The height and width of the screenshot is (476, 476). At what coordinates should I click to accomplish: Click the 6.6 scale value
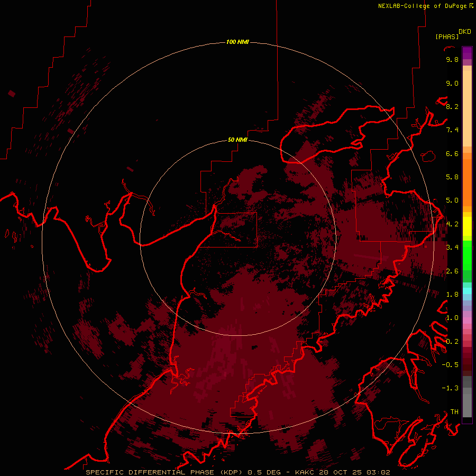pyautogui.click(x=452, y=153)
